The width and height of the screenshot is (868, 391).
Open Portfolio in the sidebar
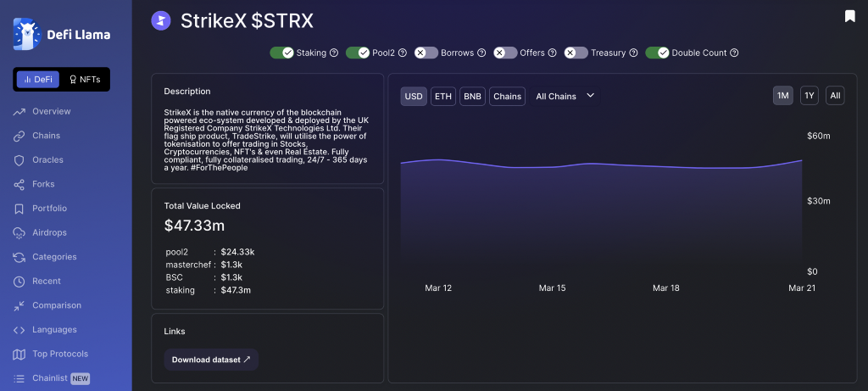[x=49, y=209]
